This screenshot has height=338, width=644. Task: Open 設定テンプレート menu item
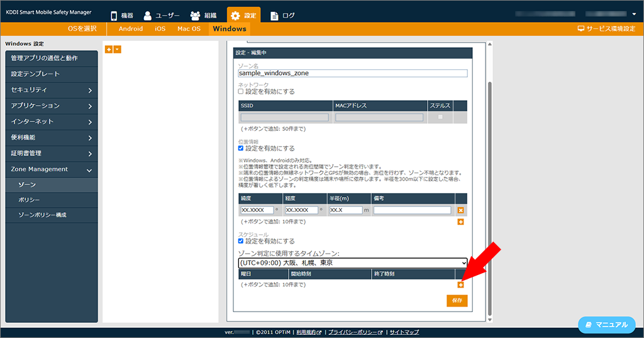(52, 74)
